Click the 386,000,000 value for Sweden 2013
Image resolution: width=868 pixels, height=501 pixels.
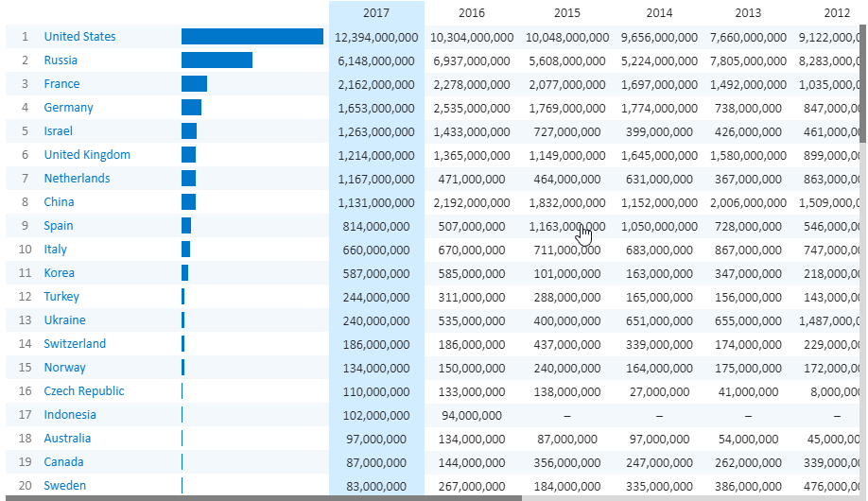(x=748, y=487)
